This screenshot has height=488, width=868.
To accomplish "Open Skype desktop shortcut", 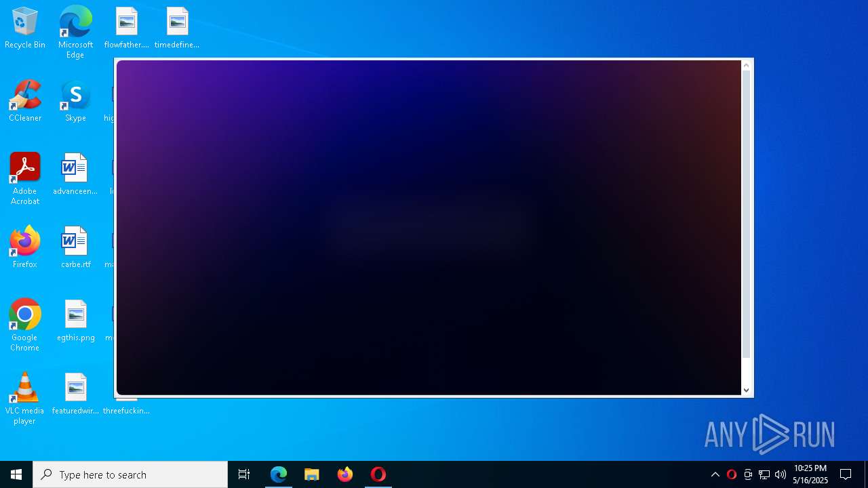I will pos(75,102).
